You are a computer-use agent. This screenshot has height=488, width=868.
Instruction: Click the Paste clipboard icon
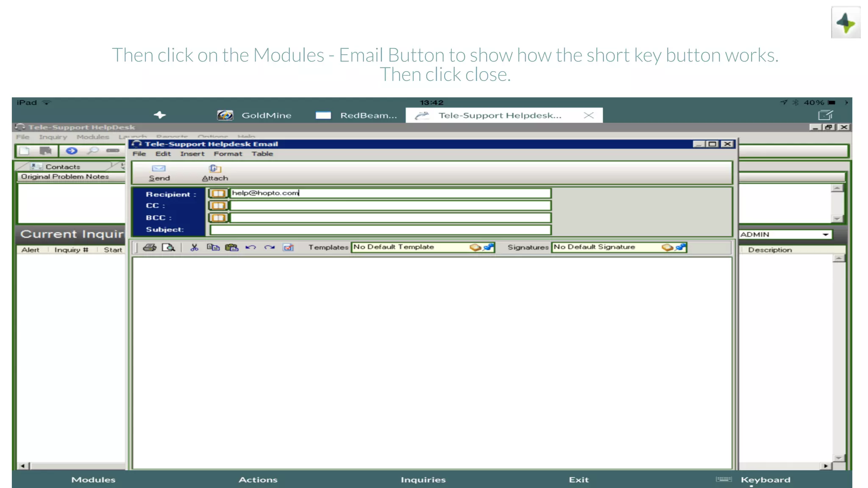231,247
